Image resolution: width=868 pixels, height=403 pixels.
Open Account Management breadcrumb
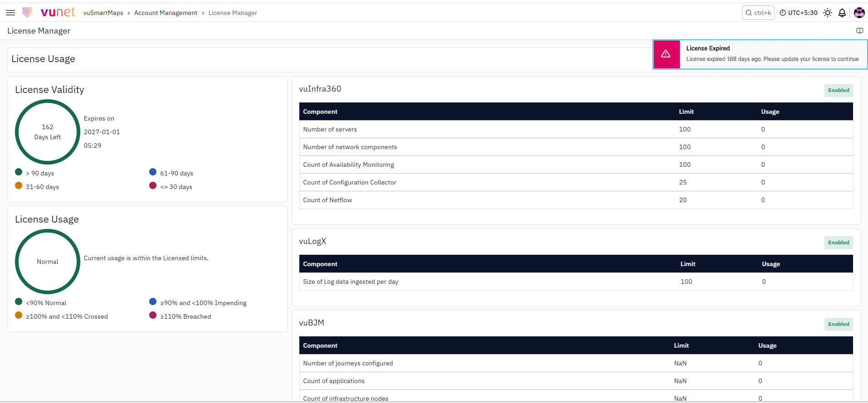[x=166, y=13]
